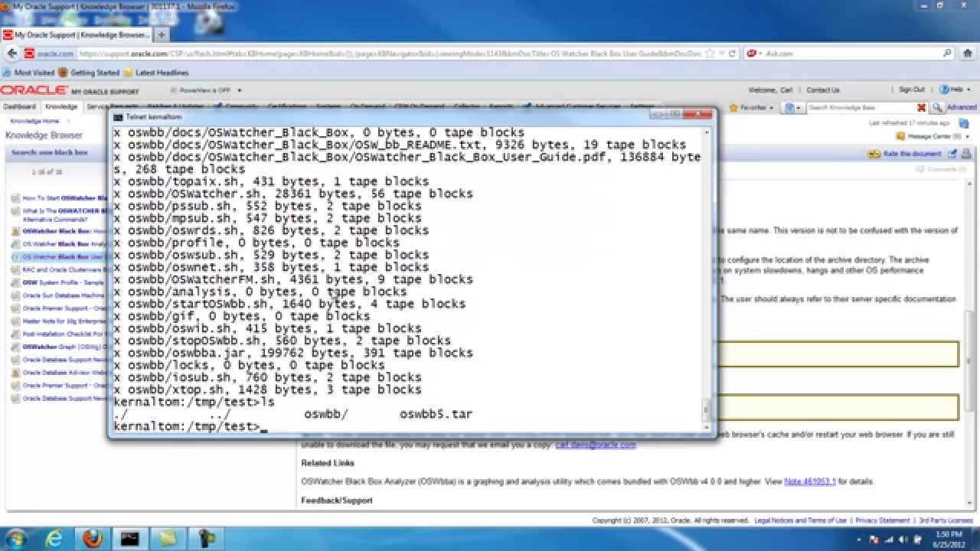Open the Getting Started bookmark

tap(90, 73)
